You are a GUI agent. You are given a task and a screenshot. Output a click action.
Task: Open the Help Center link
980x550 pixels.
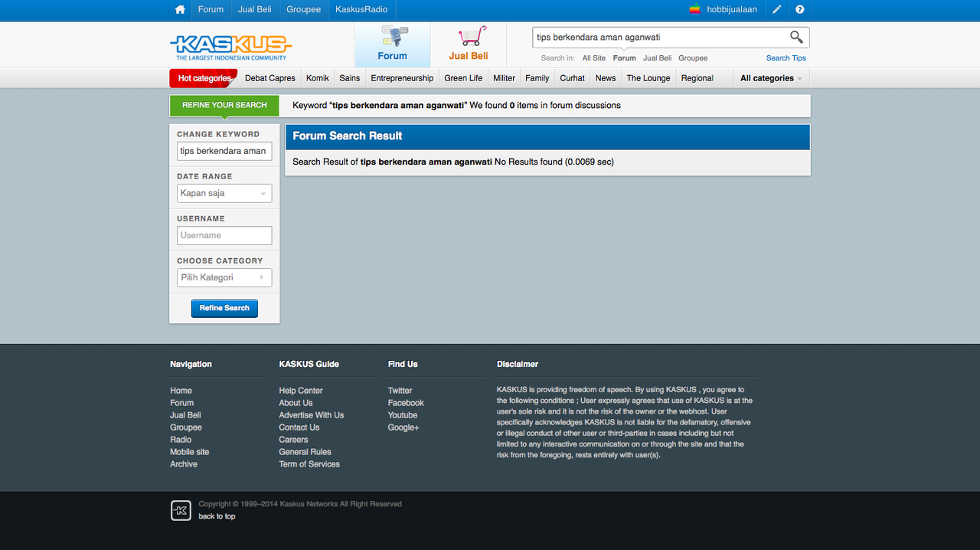tap(301, 391)
